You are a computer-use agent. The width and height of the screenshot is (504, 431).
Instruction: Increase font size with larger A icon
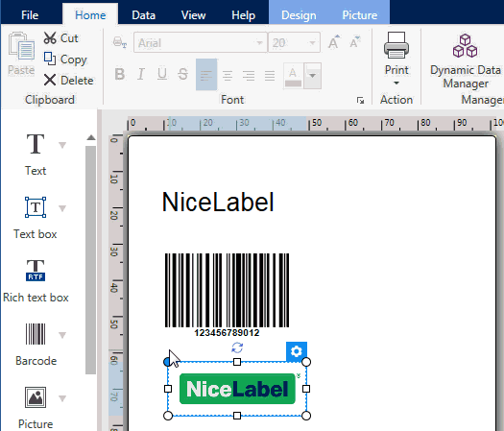[334, 42]
